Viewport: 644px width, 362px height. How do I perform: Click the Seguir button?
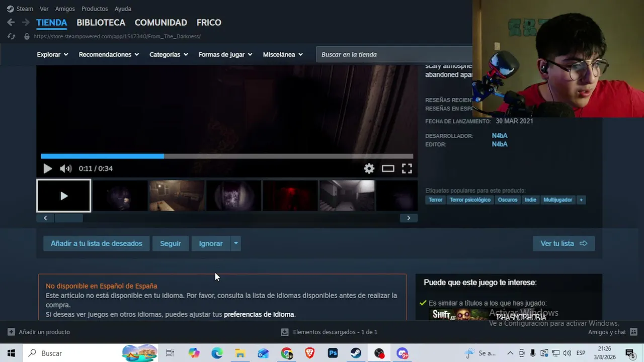tap(171, 243)
